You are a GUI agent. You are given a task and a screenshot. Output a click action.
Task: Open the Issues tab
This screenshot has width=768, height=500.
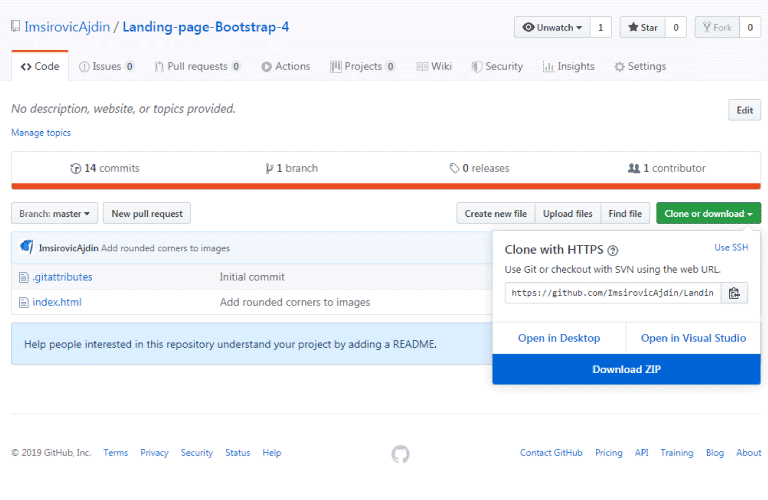tap(106, 66)
